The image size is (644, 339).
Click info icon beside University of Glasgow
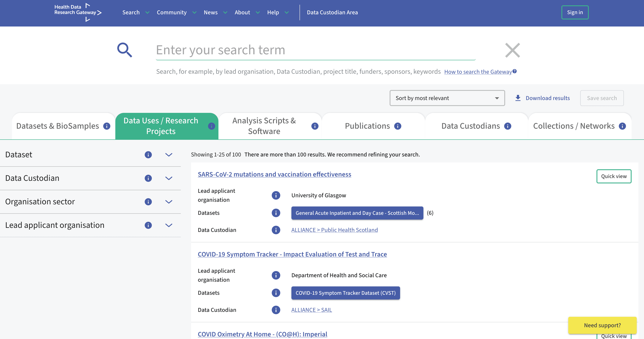tap(276, 195)
